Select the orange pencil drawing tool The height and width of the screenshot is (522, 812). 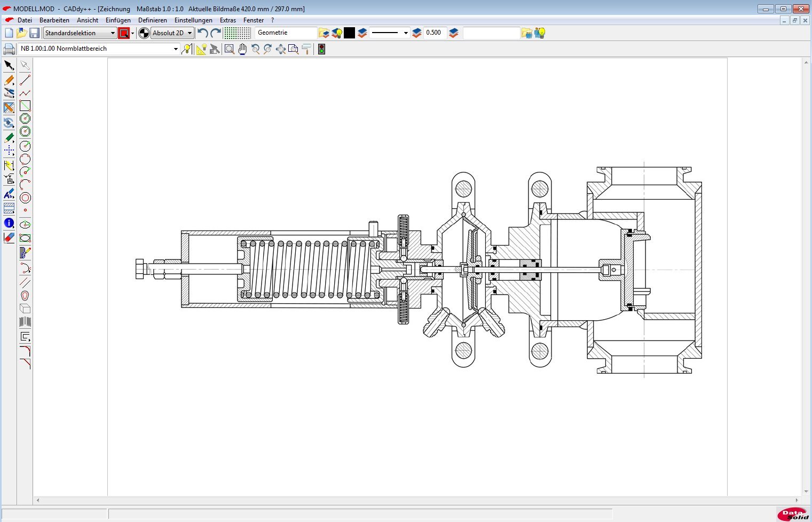point(9,80)
